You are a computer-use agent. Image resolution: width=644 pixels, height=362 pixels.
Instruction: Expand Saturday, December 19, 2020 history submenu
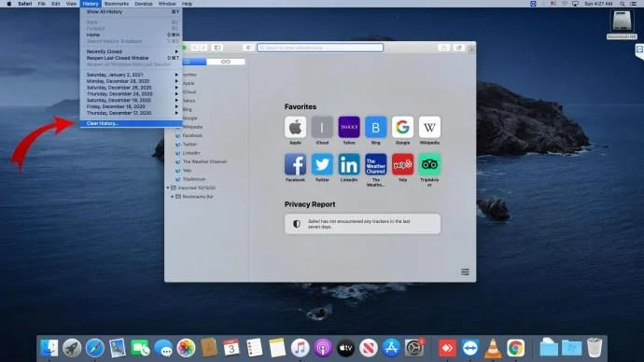[x=131, y=100]
